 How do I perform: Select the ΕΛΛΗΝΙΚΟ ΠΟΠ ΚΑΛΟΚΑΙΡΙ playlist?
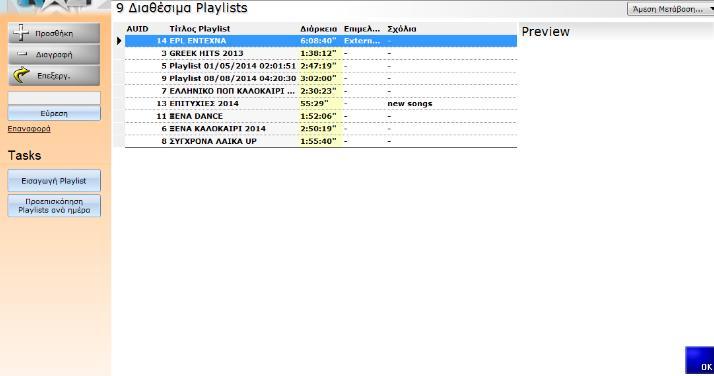[321, 91]
